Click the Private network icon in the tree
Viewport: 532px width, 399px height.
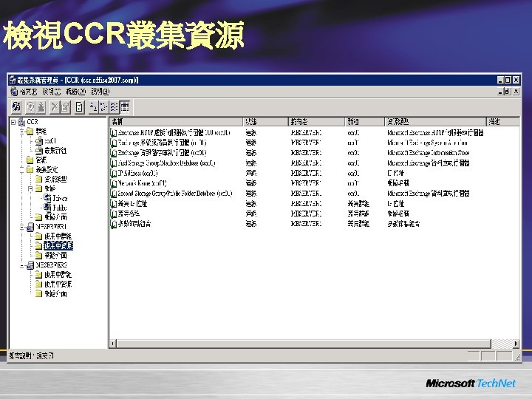tap(47, 198)
